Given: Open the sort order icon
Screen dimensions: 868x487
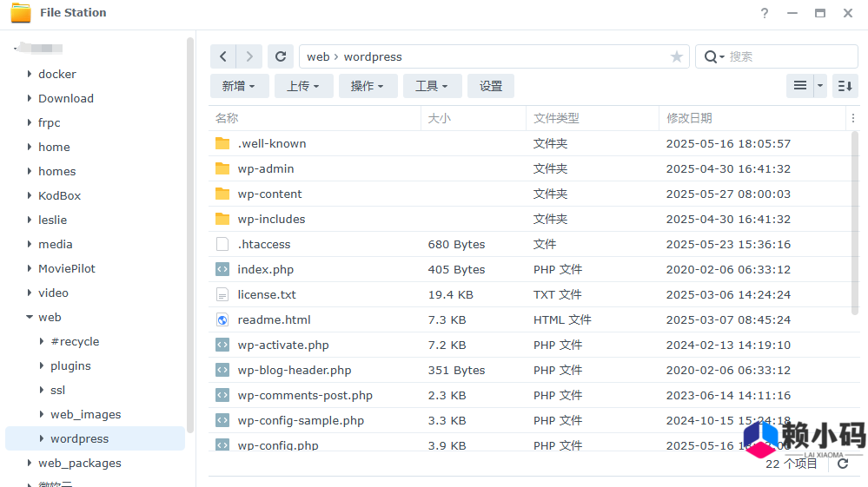Looking at the screenshot, I should [x=845, y=86].
